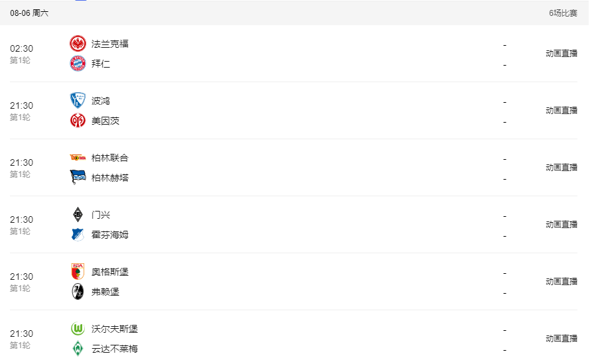The height and width of the screenshot is (364, 590).
Task: Click the Hertha Berlin flag logo
Action: (78, 177)
